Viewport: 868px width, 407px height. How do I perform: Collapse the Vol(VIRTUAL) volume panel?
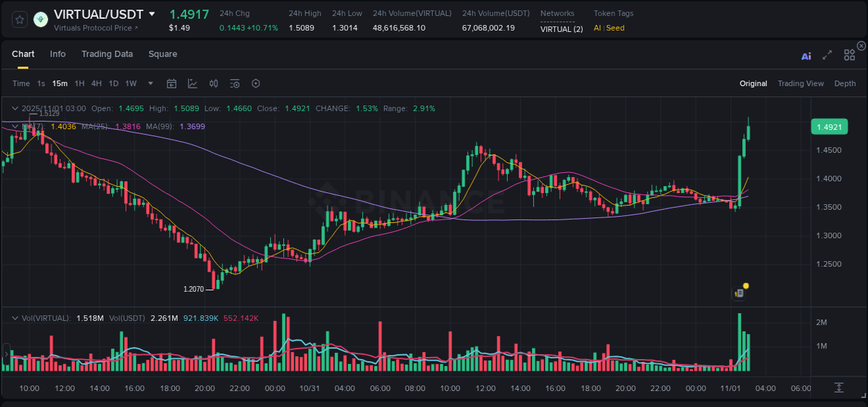click(15, 317)
